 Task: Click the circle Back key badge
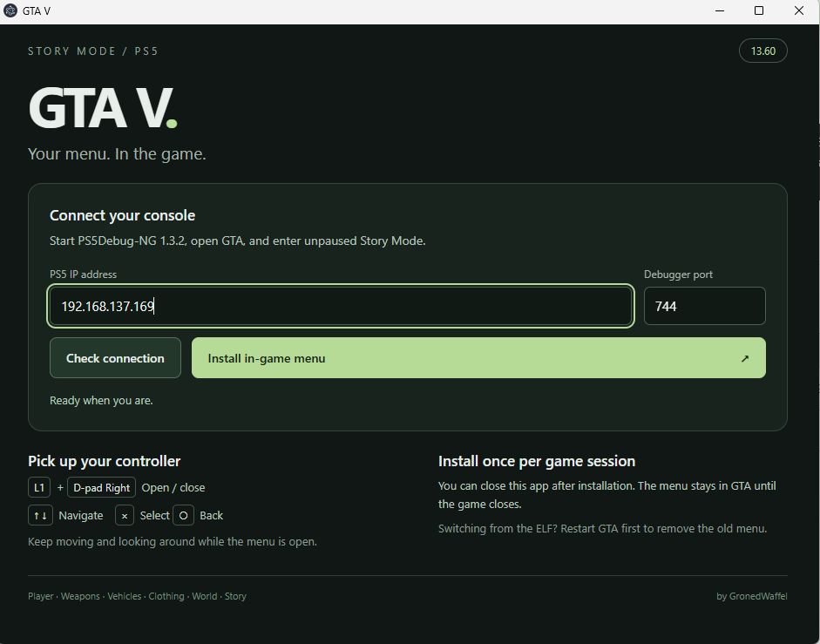[x=184, y=515]
